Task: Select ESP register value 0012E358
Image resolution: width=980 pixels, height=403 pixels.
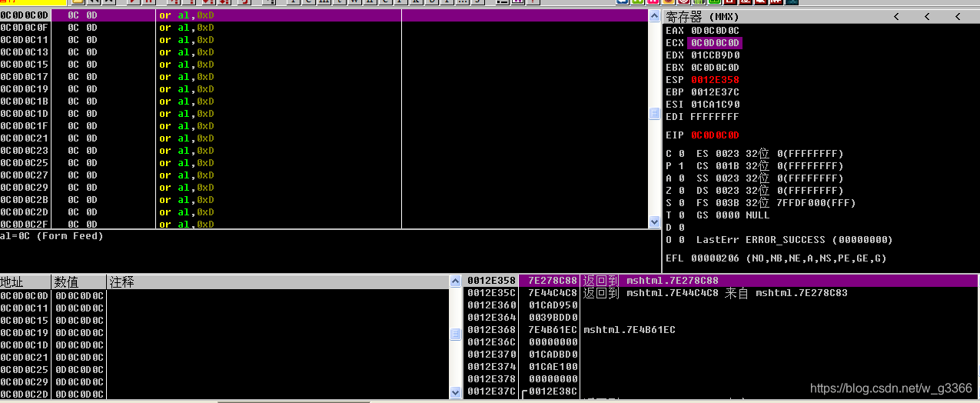Action: tap(715, 80)
